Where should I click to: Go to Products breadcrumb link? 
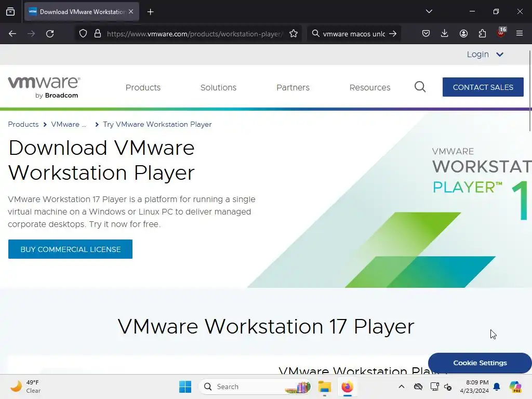click(23, 124)
